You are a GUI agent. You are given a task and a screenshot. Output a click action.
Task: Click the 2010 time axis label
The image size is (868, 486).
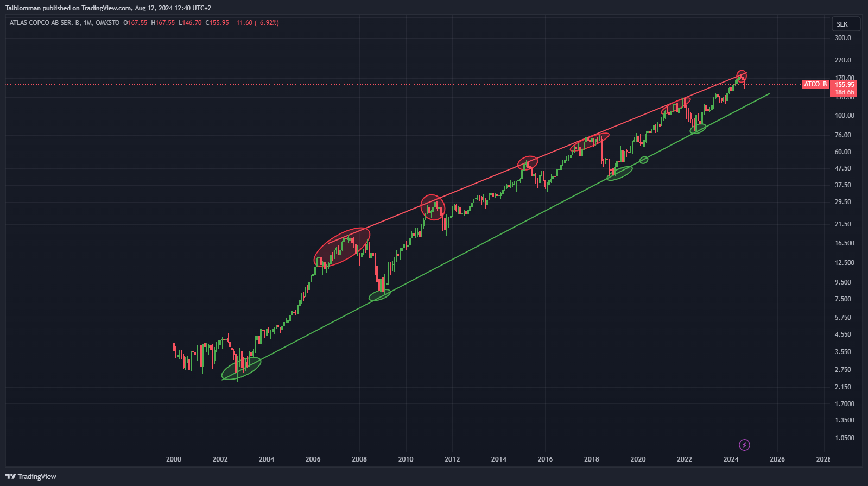pyautogui.click(x=406, y=459)
